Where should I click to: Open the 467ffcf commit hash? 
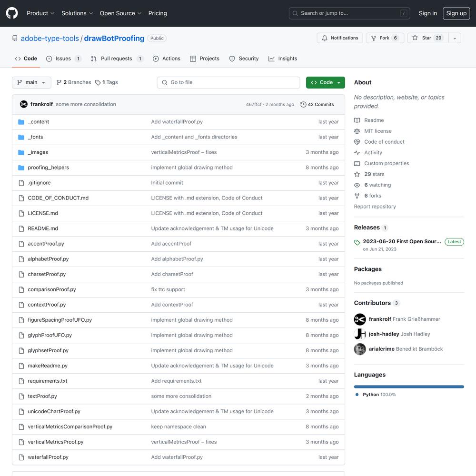(254, 104)
